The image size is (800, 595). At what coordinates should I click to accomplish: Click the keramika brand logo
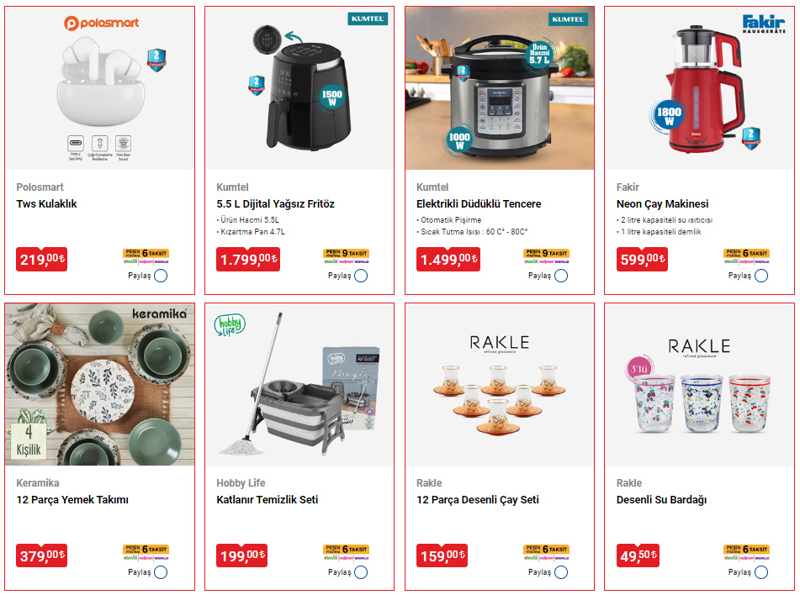159,313
